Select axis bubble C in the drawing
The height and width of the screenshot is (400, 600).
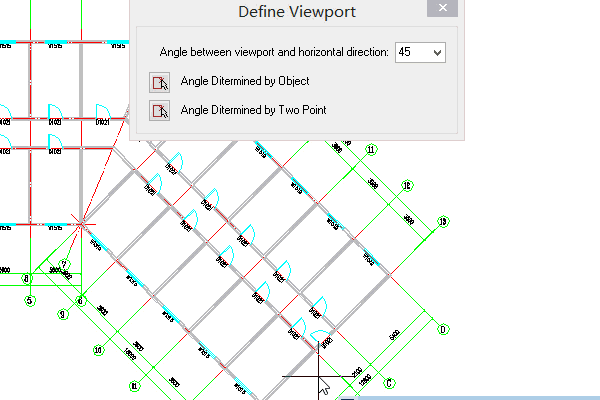[x=389, y=383]
